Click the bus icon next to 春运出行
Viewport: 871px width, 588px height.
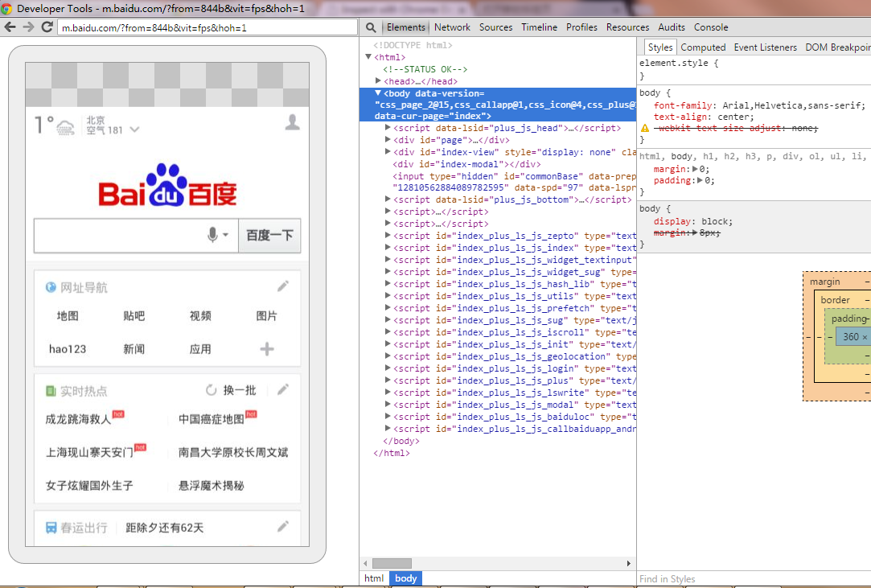[x=51, y=528]
